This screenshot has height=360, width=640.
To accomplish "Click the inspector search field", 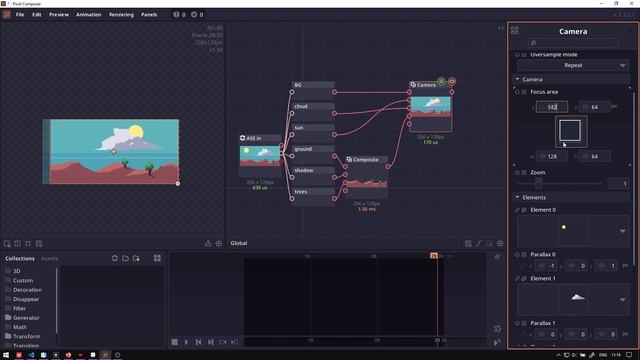I will 573,43.
